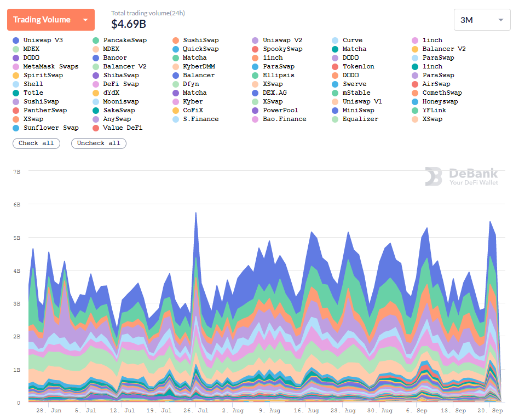The width and height of the screenshot is (519, 420).
Task: Click the purple PowerPool legend dot
Action: [255, 111]
